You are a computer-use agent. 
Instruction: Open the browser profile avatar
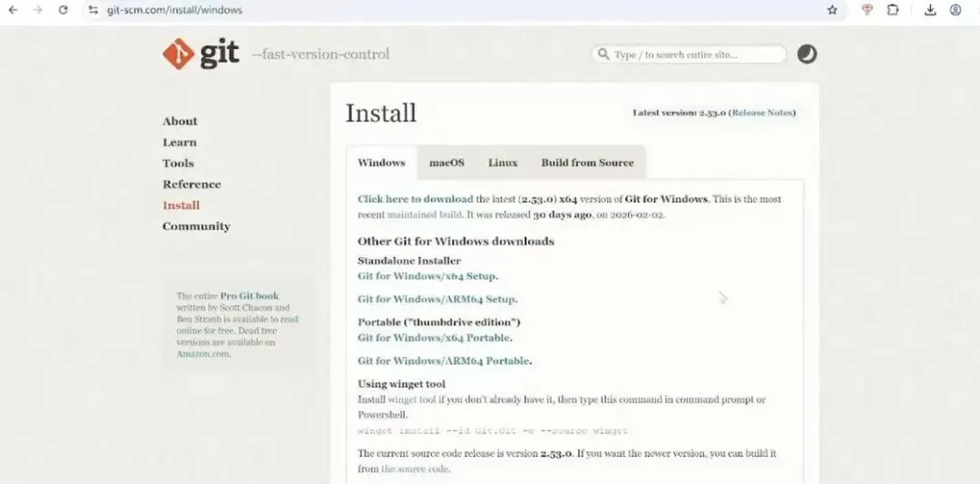tap(955, 10)
